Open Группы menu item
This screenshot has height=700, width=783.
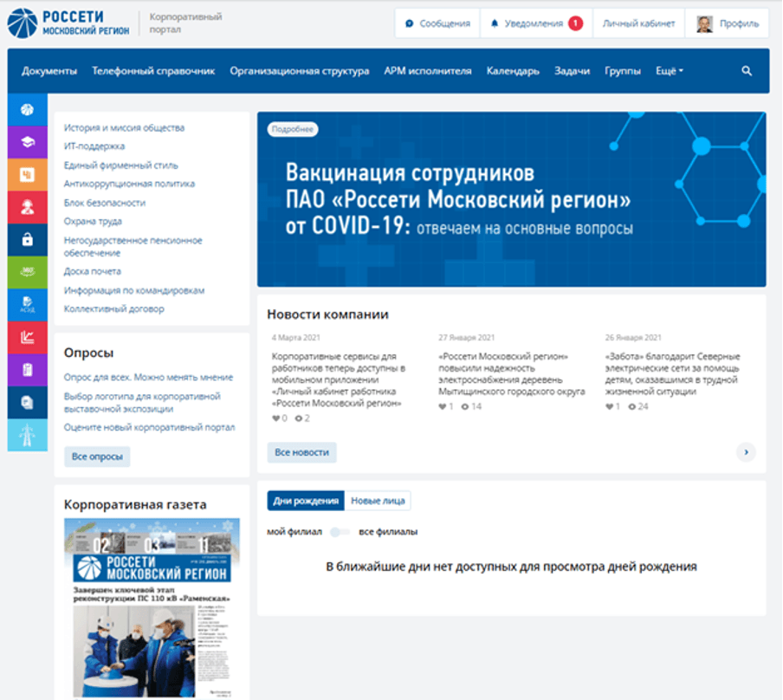(623, 71)
